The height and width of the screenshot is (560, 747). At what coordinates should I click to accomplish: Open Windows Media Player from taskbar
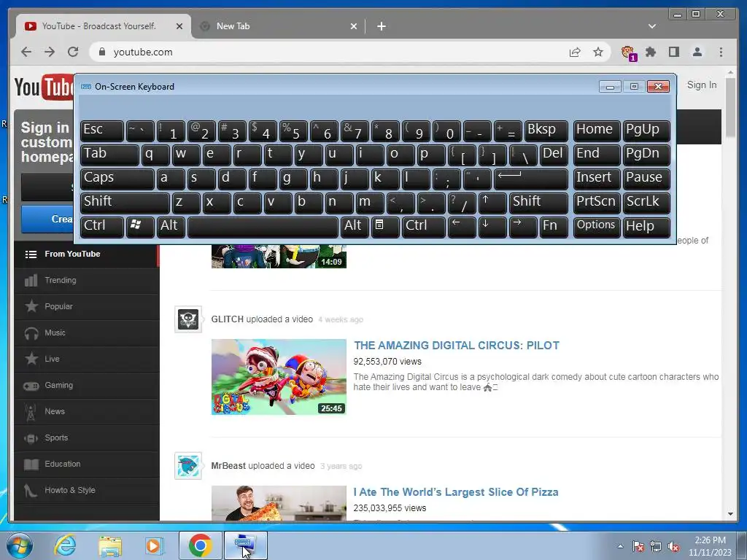(154, 545)
